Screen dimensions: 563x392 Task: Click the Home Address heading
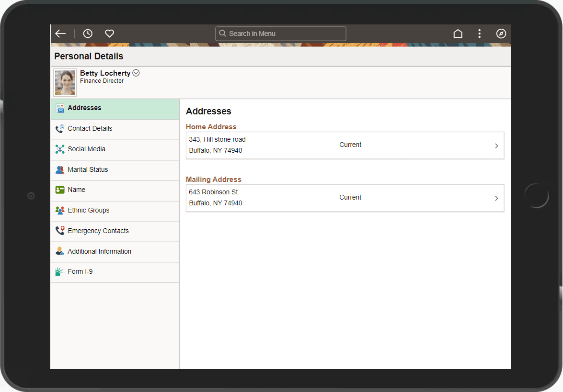tap(211, 127)
